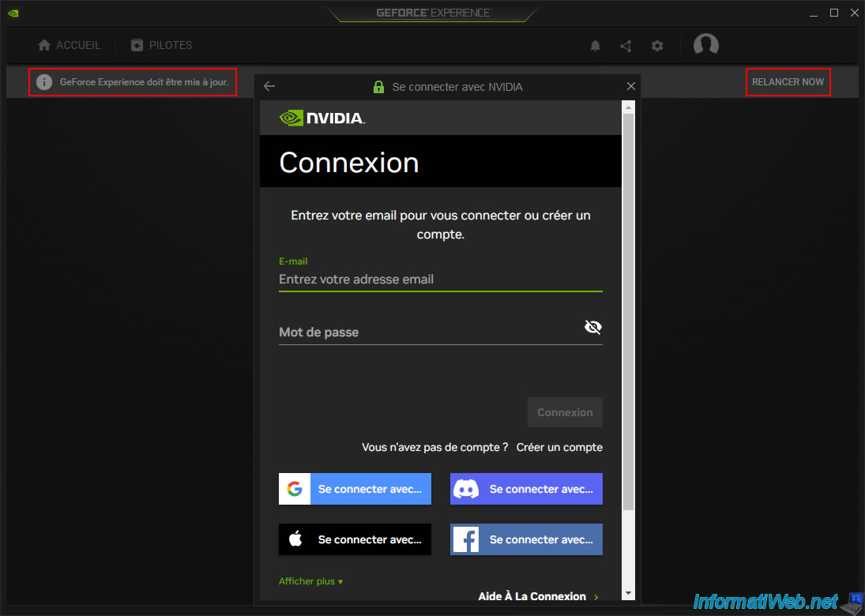Click scrollbar down arrow in dialog
This screenshot has height=616, width=865.
628,593
